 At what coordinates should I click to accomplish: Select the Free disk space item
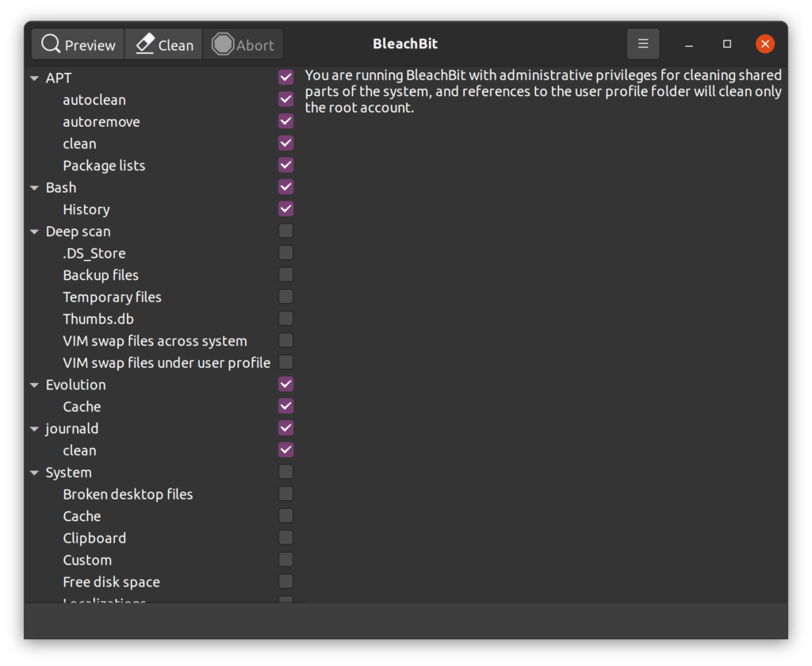coord(111,582)
